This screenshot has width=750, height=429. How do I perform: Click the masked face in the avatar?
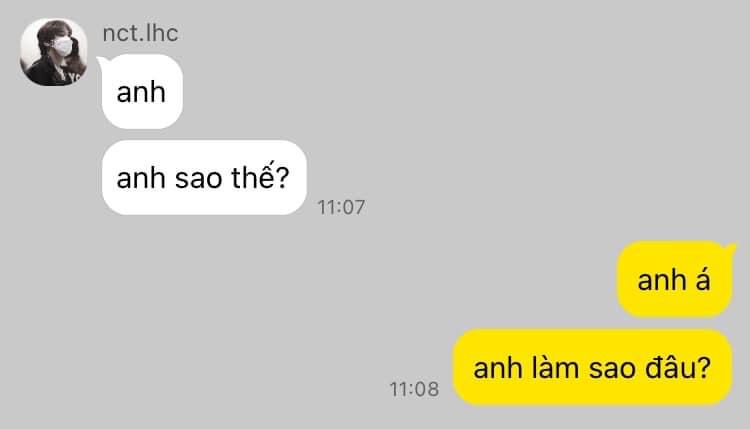[x=61, y=46]
